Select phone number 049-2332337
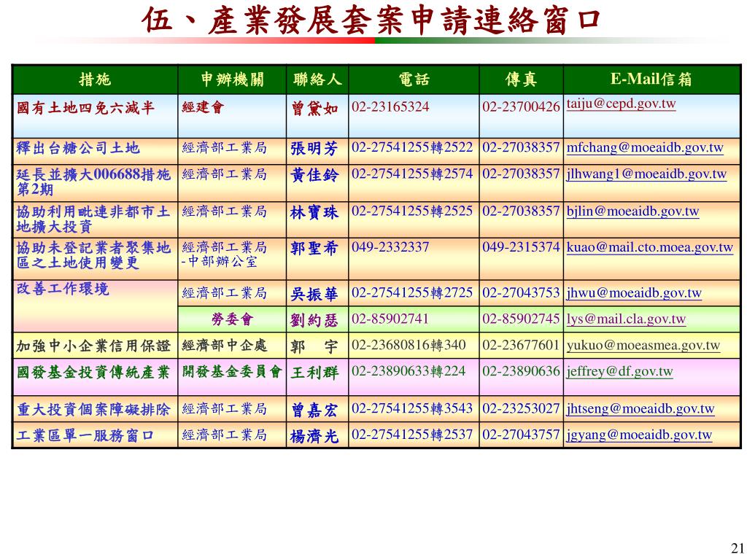 tap(390, 246)
